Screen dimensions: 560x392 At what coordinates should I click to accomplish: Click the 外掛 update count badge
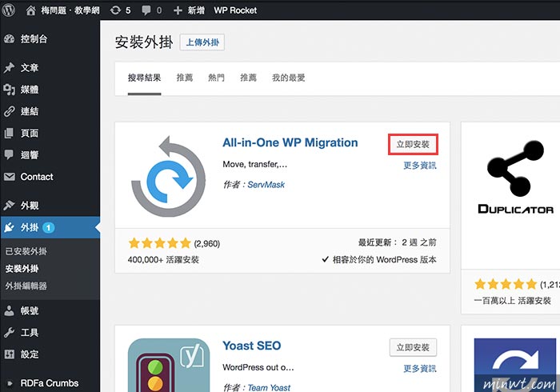coord(49,227)
